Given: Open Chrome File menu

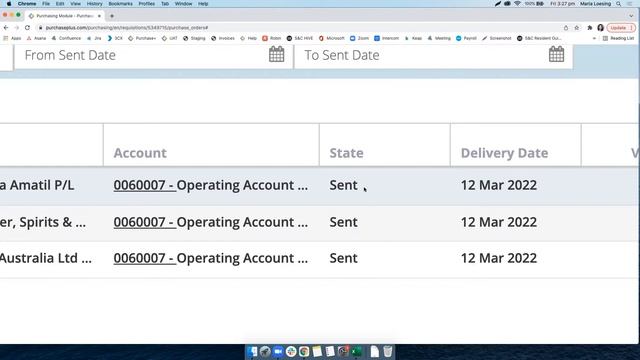Looking at the screenshot, I should tap(46, 4).
